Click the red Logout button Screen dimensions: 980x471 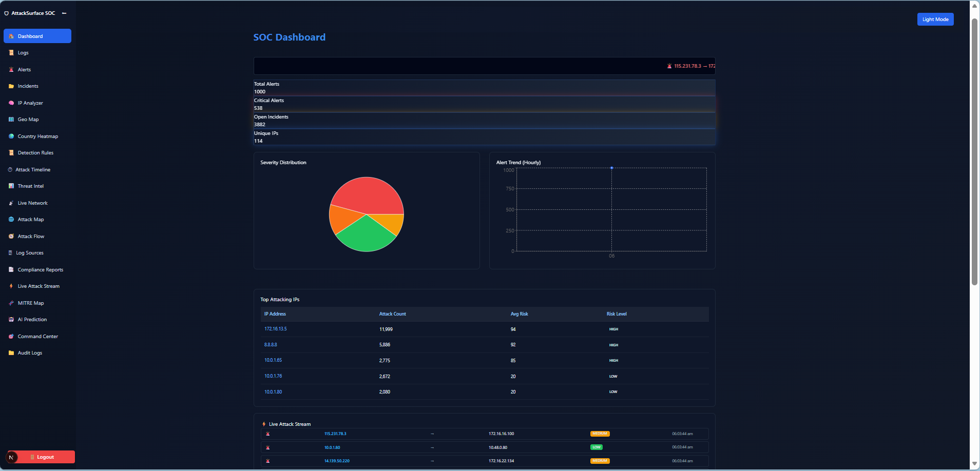(41, 457)
